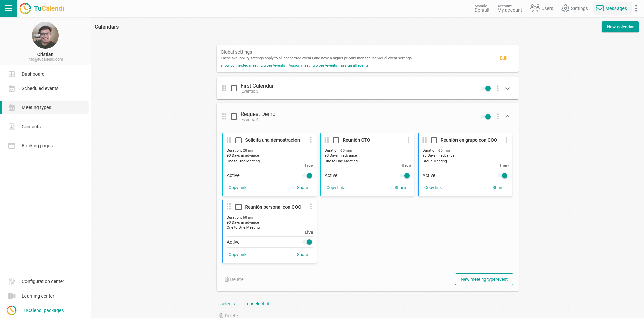Viewport: 644px width, 318px height.
Task: Expand the First Calendar section
Action: tap(507, 88)
